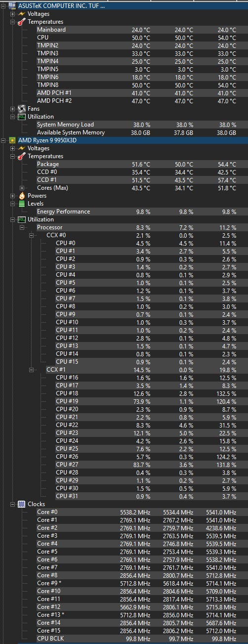This screenshot has width=248, height=644.
Task: Collapse the Processor utilization node
Action: coord(22,227)
